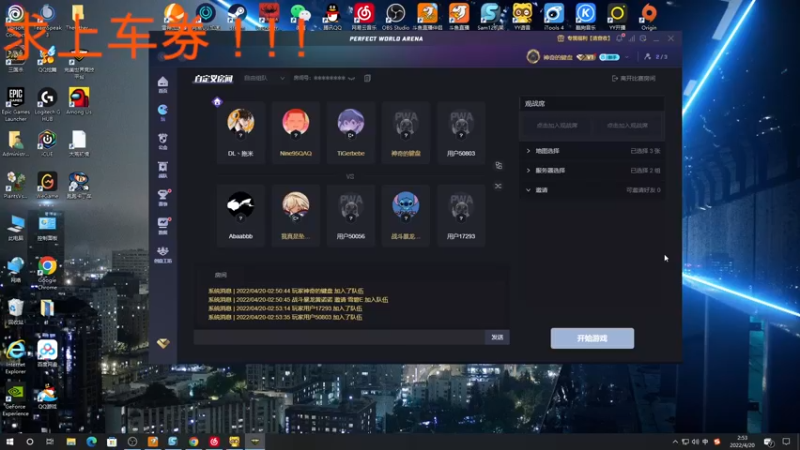Select the blue Pac-Man icon in the sidebar
The image size is (800, 450).
point(163,112)
